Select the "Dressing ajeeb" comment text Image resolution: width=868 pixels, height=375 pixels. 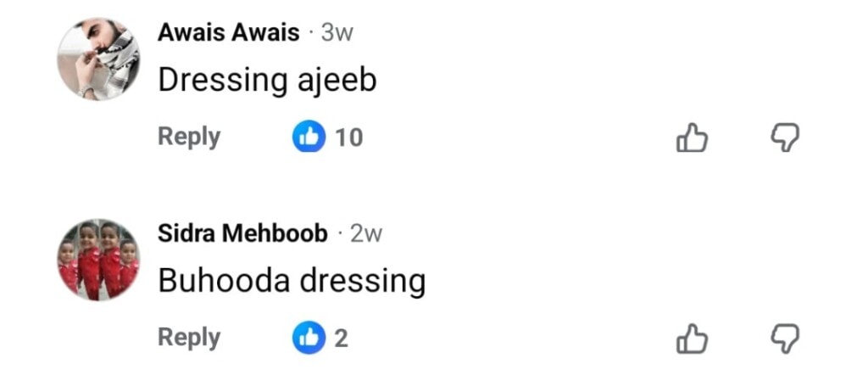[x=267, y=81]
